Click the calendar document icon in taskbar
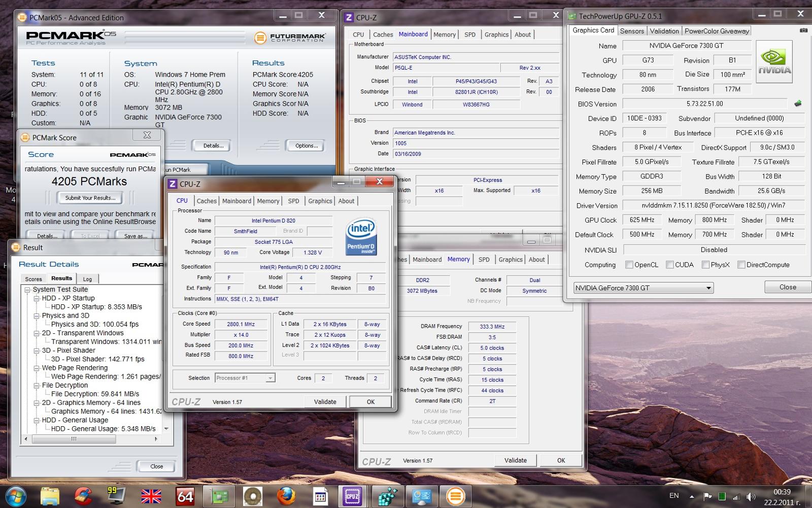Screen dimensions: 812x508 click(x=320, y=496)
